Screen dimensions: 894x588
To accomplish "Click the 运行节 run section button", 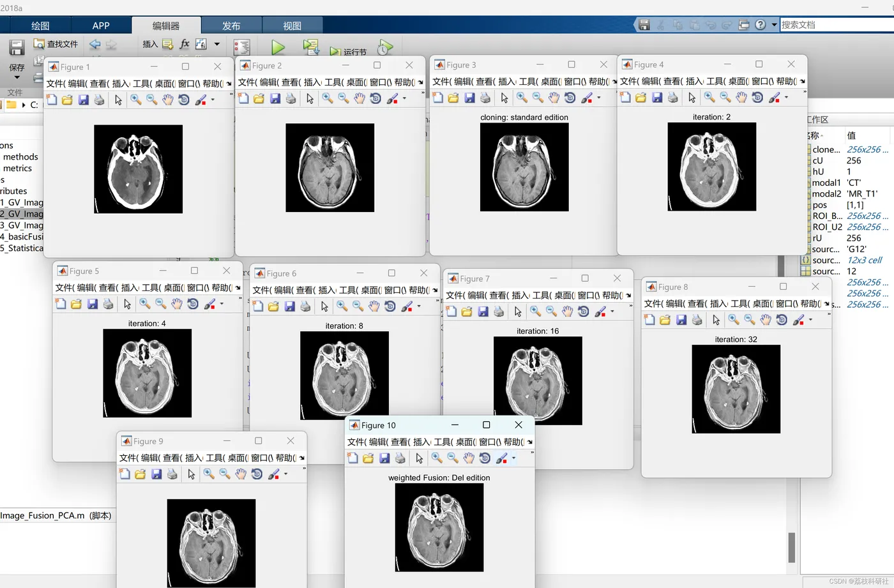I will [x=349, y=51].
